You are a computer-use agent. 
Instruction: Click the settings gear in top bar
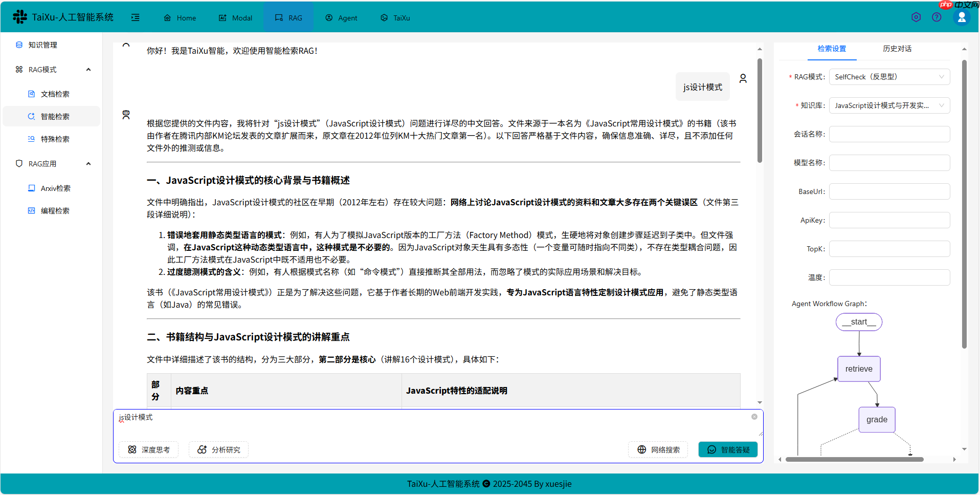916,17
